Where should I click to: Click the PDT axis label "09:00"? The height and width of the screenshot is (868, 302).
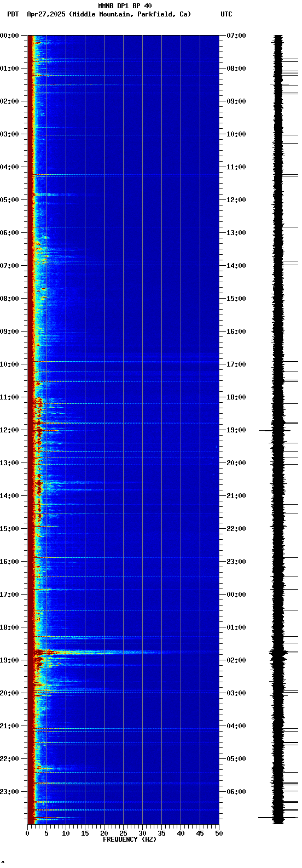point(9,332)
